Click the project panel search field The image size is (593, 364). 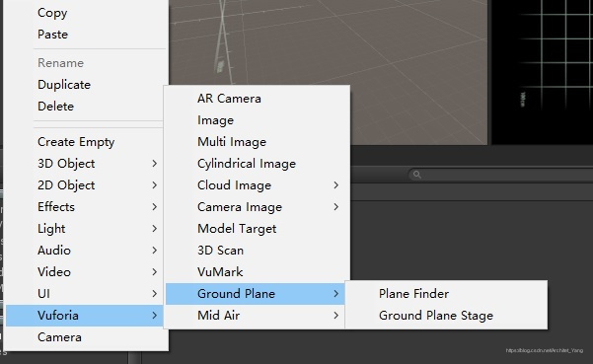(500, 175)
